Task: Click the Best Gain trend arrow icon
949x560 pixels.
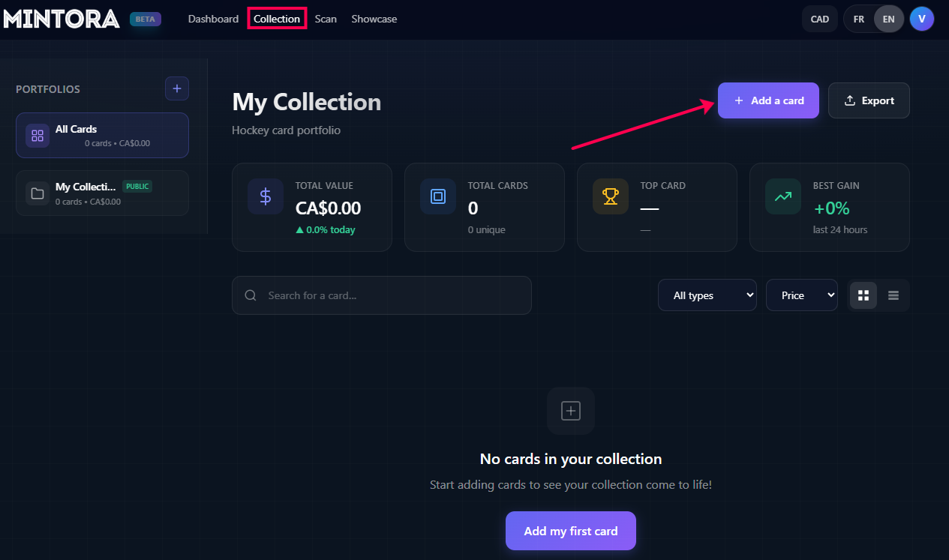Action: point(783,196)
